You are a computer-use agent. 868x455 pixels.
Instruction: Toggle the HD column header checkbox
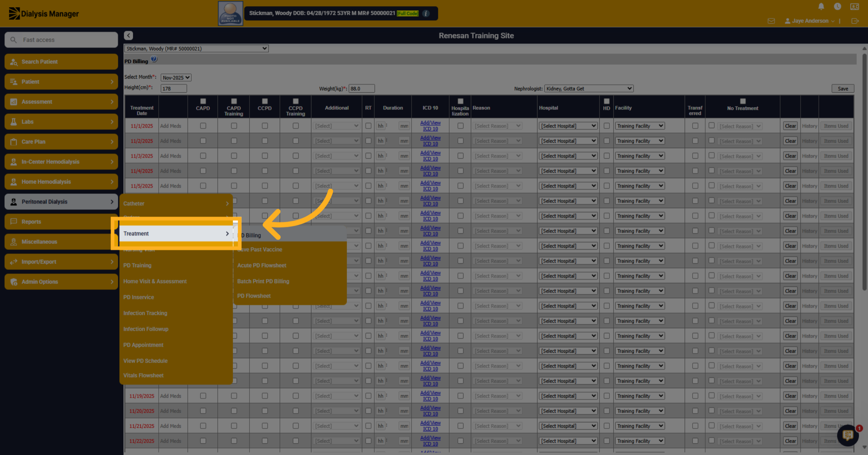click(607, 101)
